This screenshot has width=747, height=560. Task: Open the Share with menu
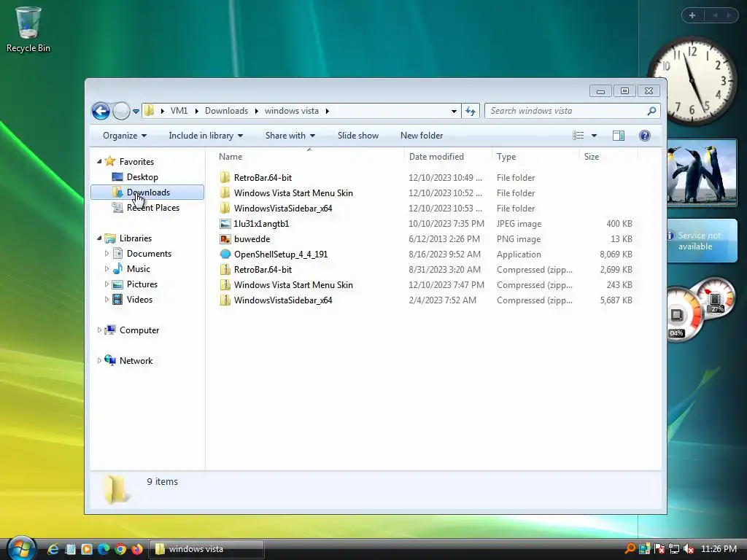click(x=290, y=136)
